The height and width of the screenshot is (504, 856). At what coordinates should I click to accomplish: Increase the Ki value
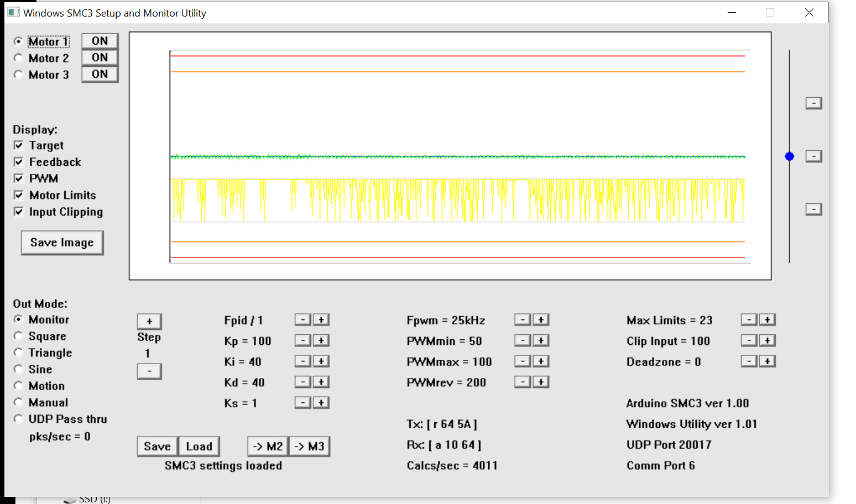pyautogui.click(x=321, y=361)
